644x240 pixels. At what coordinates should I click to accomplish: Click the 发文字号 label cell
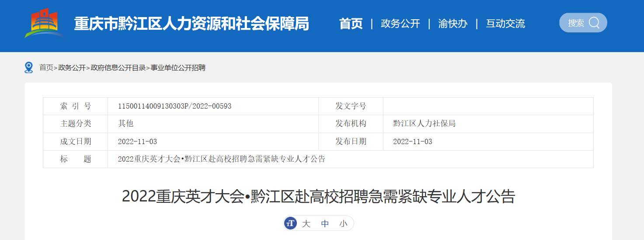351,106
